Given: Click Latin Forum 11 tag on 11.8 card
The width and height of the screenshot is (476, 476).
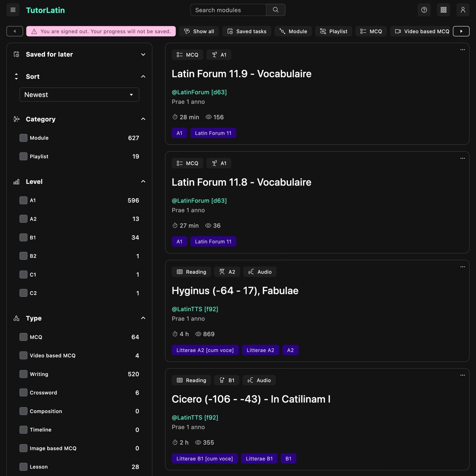Looking at the screenshot, I should pyautogui.click(x=213, y=242).
